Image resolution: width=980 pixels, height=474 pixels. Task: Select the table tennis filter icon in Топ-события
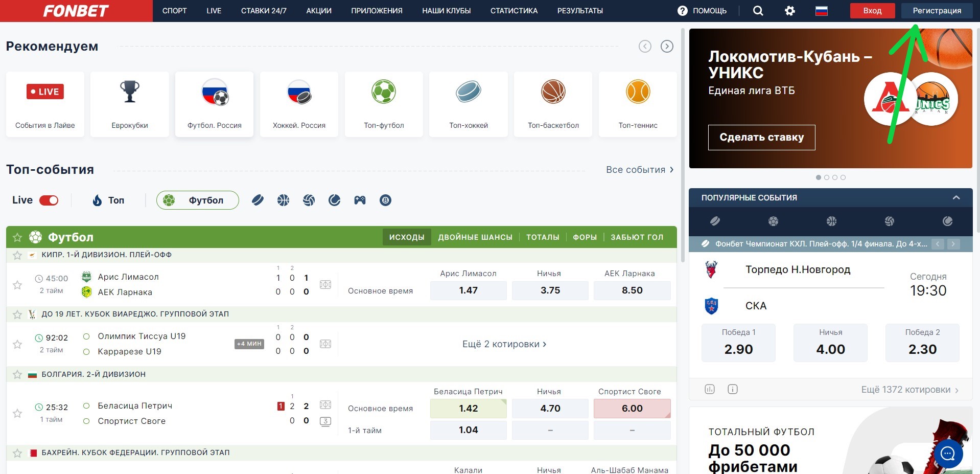click(335, 200)
